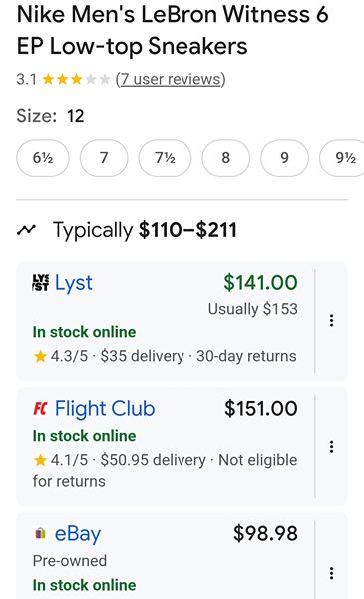Screen dimensions: 364x599
Task: Choose size 8 option
Action: (225, 158)
